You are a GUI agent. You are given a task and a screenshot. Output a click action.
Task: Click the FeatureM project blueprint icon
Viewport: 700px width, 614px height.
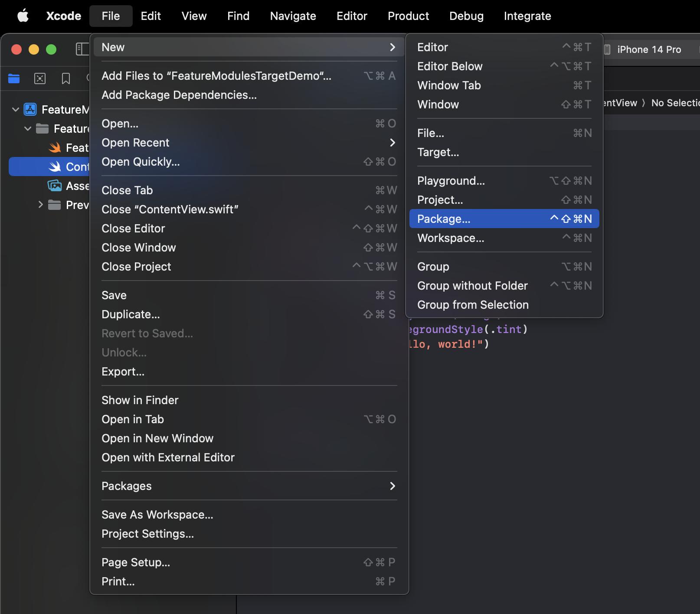tap(30, 109)
